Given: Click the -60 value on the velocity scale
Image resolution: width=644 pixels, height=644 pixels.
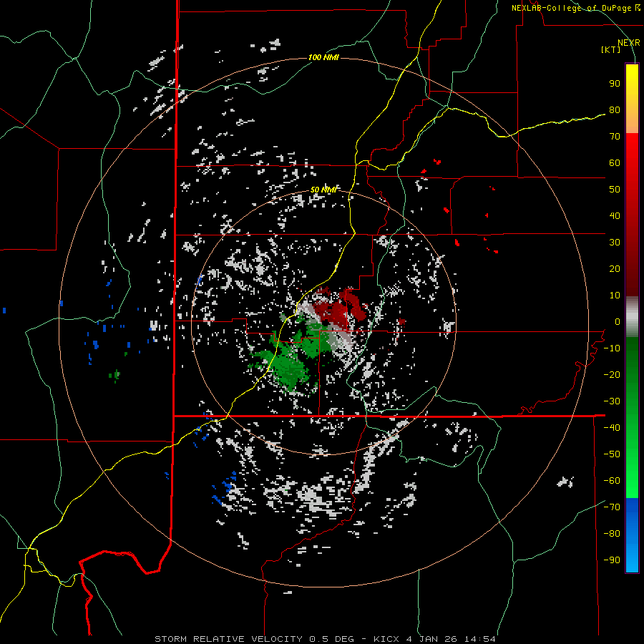Looking at the screenshot, I should pyautogui.click(x=612, y=481).
